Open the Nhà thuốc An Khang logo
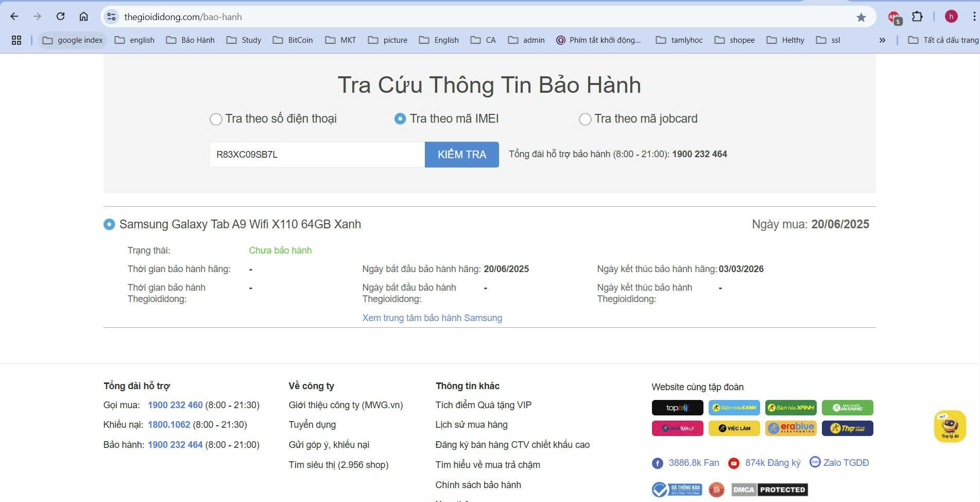The width and height of the screenshot is (980, 502). point(847,408)
